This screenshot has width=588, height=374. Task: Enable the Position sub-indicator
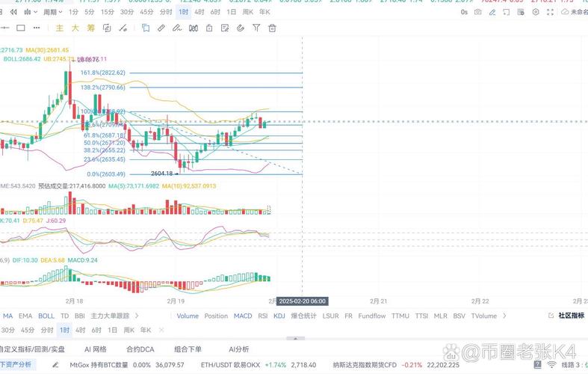coord(216,316)
